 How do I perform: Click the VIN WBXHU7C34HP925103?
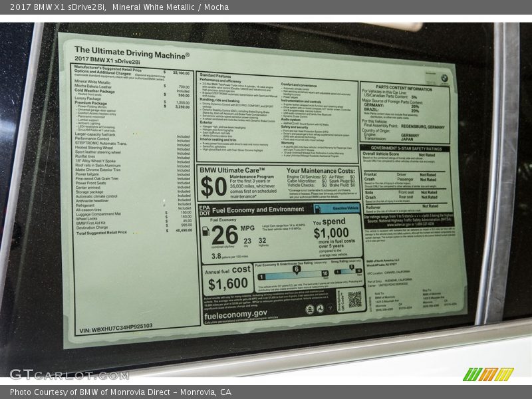[x=116, y=328]
